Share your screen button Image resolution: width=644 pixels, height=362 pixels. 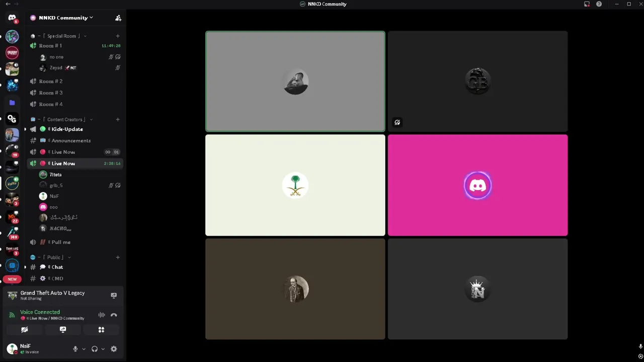63,330
